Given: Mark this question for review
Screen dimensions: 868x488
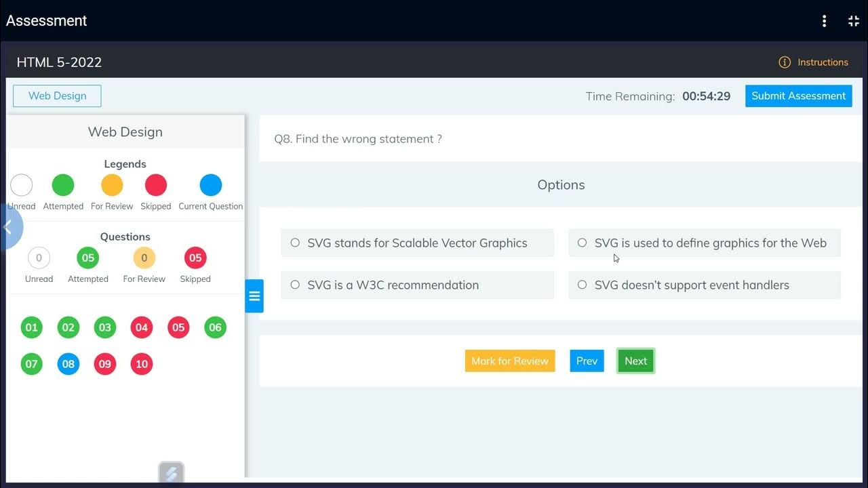Looking at the screenshot, I should [510, 361].
